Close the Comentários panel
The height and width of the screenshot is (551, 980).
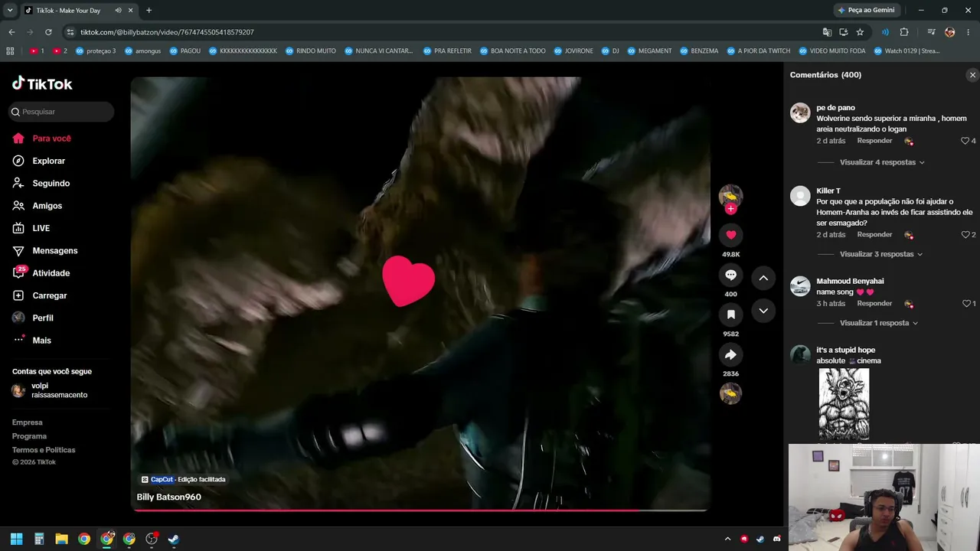[972, 75]
